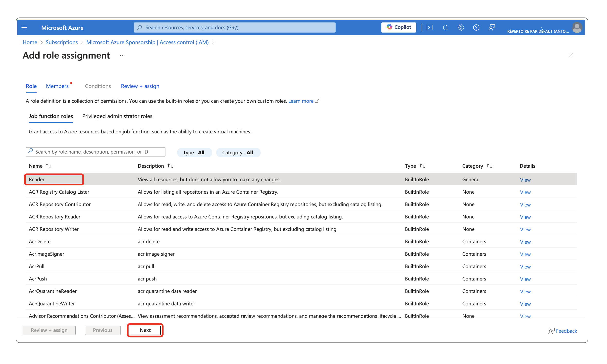
Task: View details of ACR Repository Contributor
Action: tap(525, 204)
